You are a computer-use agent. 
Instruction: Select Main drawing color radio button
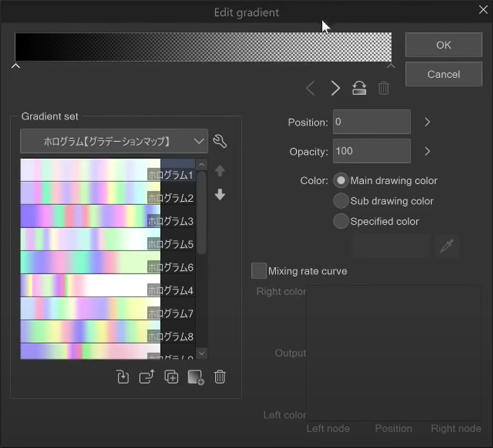[x=341, y=181]
